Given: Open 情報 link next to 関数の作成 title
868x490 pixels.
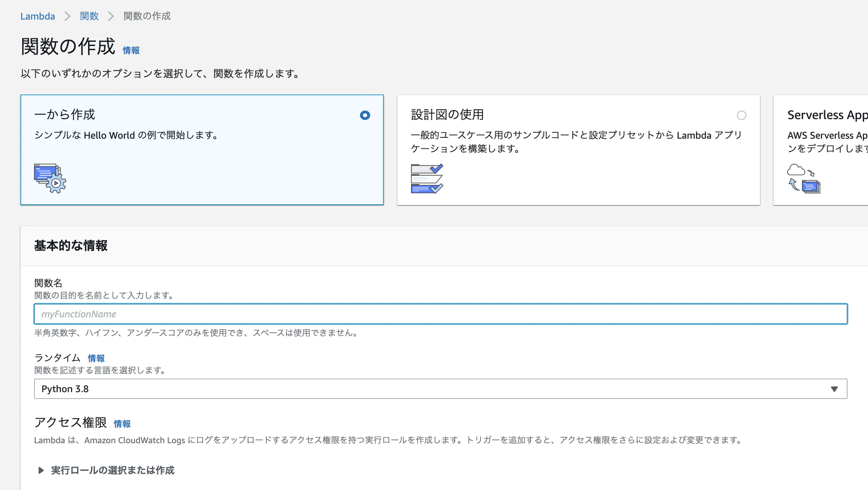Looking at the screenshot, I should (131, 51).
